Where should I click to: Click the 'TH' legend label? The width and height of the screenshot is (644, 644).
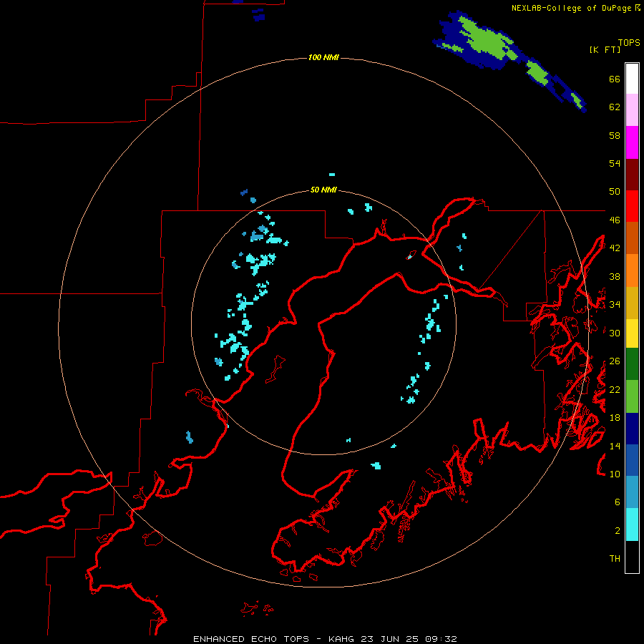click(x=615, y=559)
